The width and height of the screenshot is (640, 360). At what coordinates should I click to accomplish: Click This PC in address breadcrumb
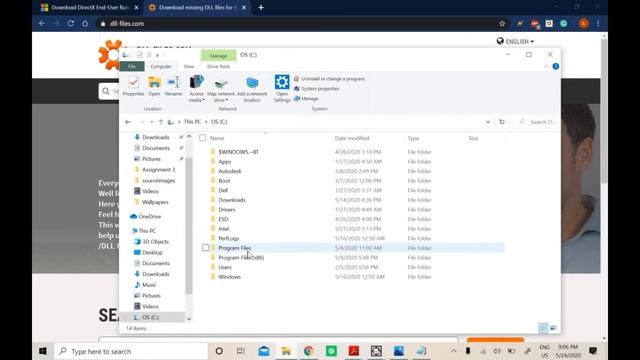(x=192, y=122)
